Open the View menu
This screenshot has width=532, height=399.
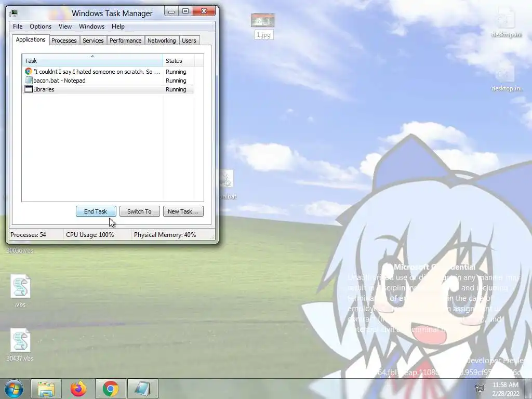pyautogui.click(x=65, y=26)
